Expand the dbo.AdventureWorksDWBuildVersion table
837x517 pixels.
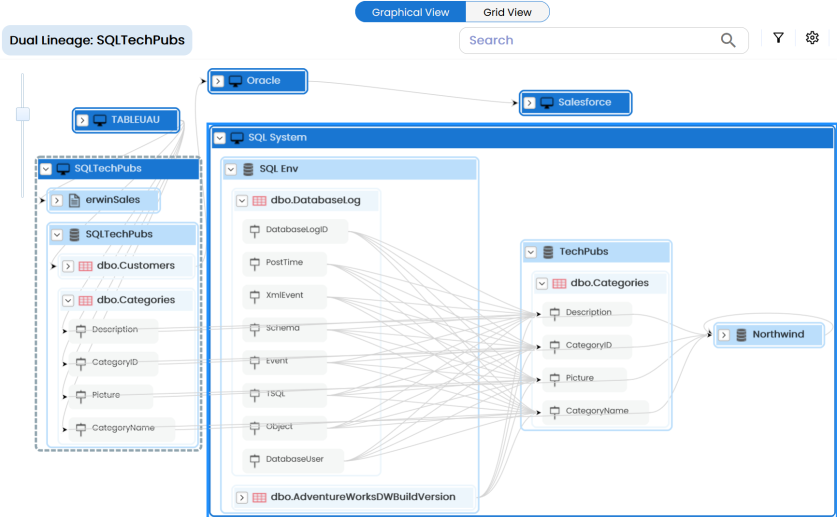(x=242, y=497)
